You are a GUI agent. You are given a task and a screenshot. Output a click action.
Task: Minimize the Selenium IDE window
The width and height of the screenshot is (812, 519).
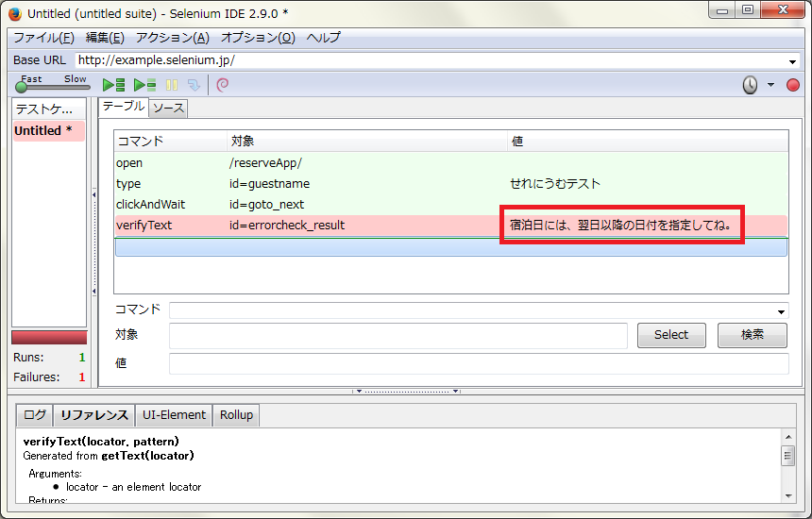(x=722, y=9)
